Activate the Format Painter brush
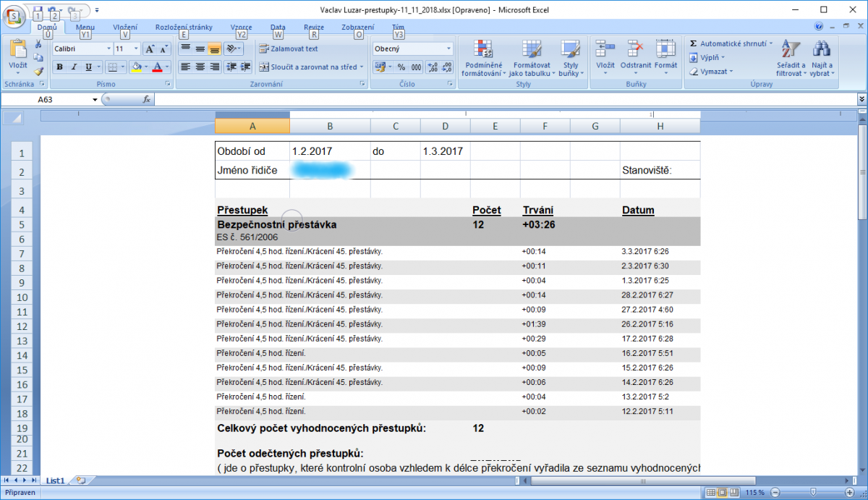Viewport: 868px width, 500px height. [x=38, y=70]
